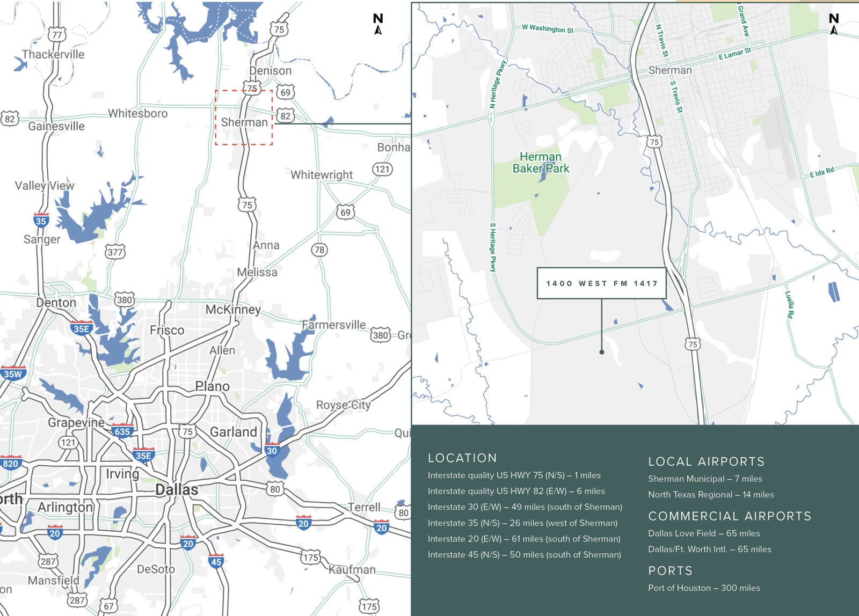
Task: Select the US 69 shield near Whitewright
Action: tap(345, 211)
